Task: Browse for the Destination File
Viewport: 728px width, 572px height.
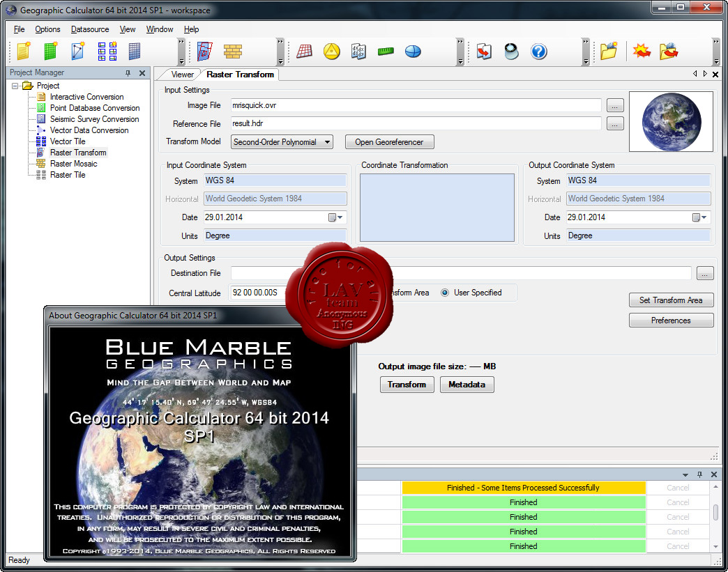Action: 705,273
